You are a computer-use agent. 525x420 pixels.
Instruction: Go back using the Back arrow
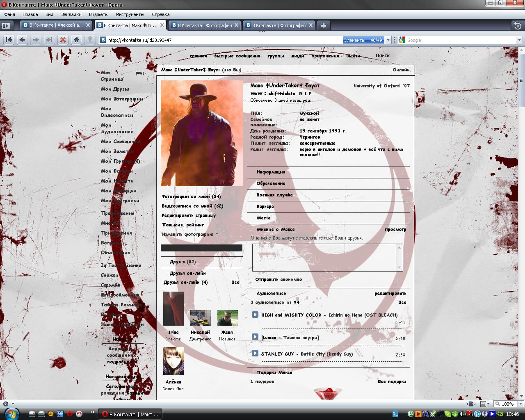[23, 40]
